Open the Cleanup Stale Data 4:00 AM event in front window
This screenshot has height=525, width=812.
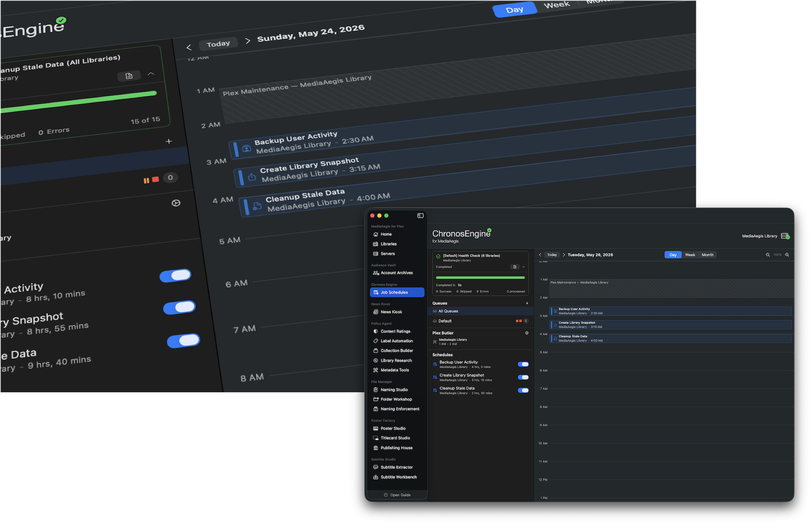coord(671,338)
